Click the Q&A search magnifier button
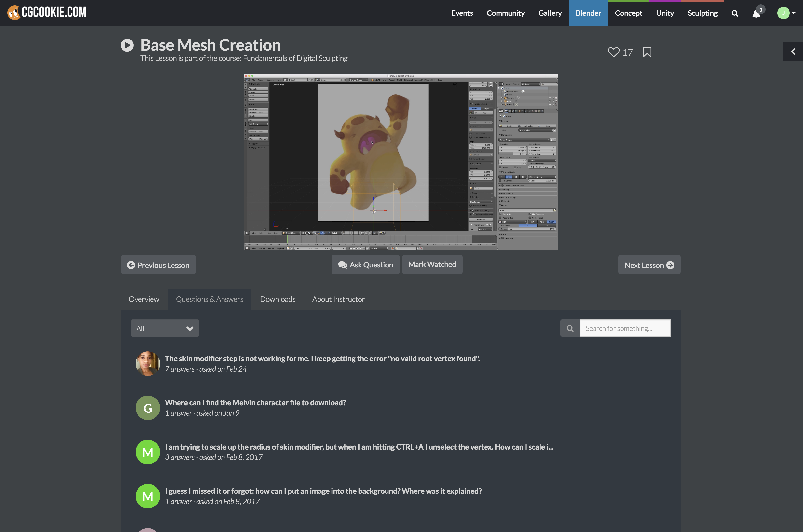803x532 pixels. 570,328
